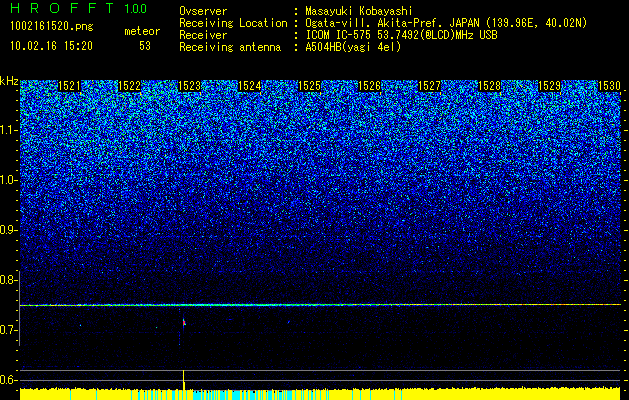Click the version number 1.0.0

(136, 9)
